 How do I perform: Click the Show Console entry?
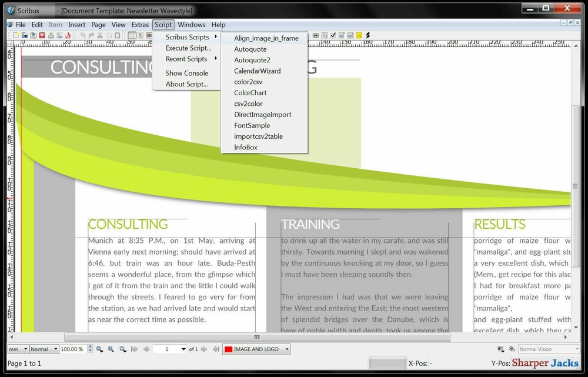coord(188,73)
